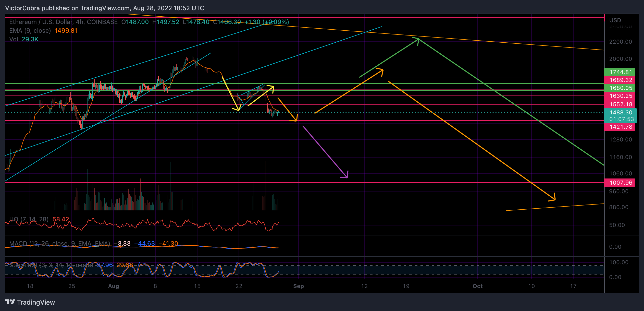Image resolution: width=644 pixels, height=311 pixels.
Task: Click the MACD value −44.63
Action: pos(144,244)
